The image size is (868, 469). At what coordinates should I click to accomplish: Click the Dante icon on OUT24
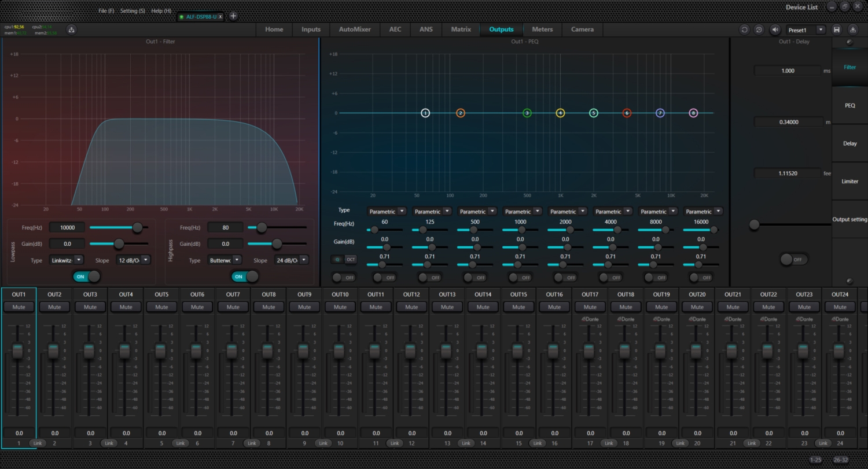(840, 319)
